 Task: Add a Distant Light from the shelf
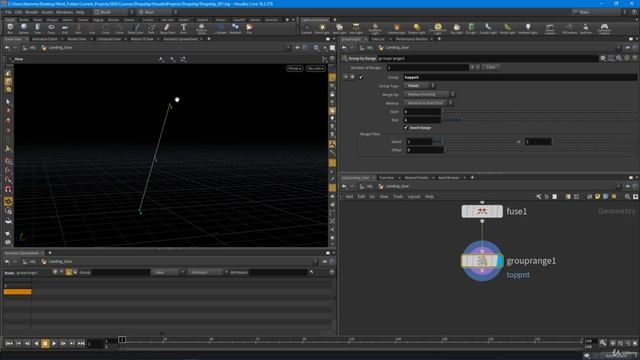[416, 29]
